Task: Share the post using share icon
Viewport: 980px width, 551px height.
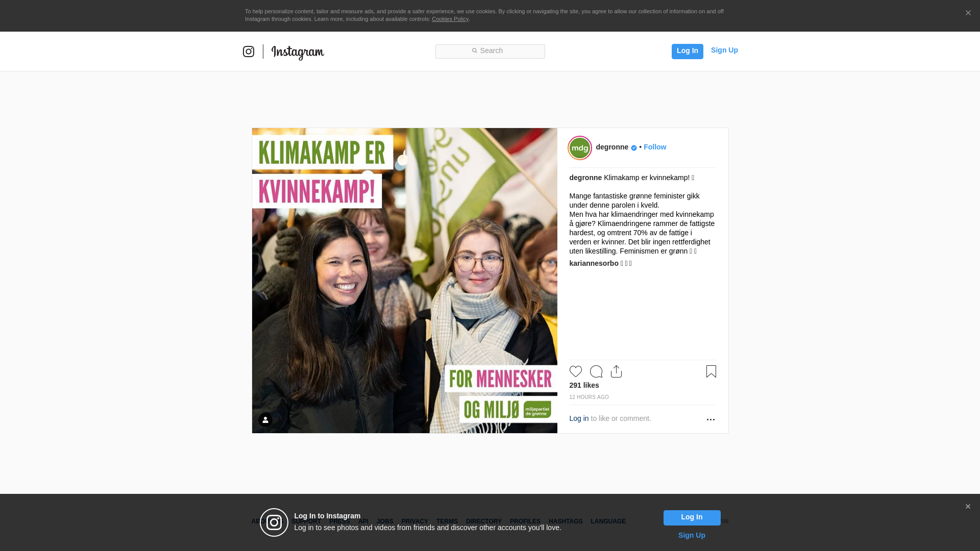Action: click(x=616, y=371)
